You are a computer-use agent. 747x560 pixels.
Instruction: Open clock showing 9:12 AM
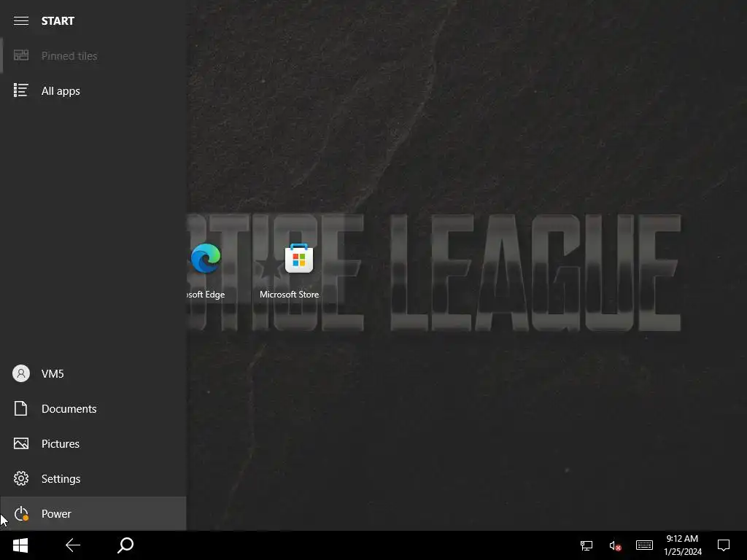[x=683, y=545]
